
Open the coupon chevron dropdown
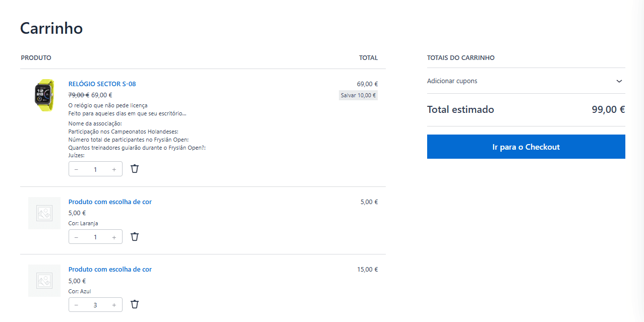tap(619, 81)
